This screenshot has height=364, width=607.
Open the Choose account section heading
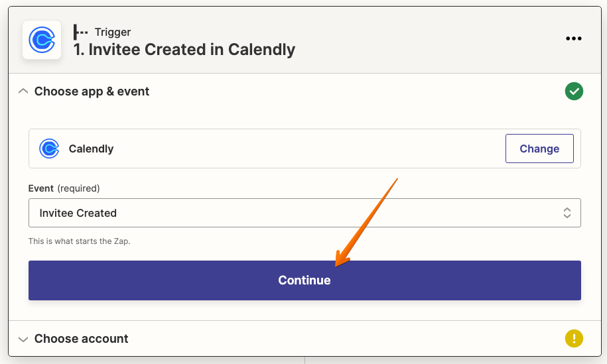[82, 338]
